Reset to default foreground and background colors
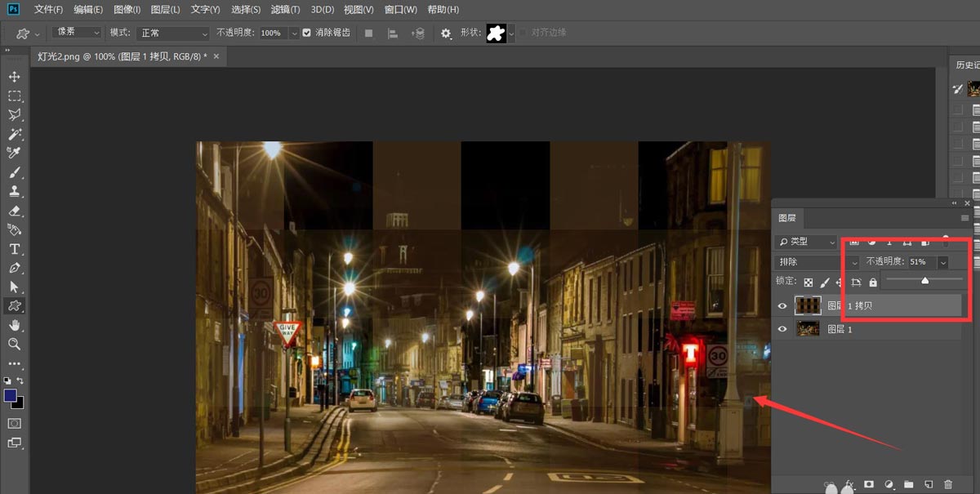 tap(7, 381)
